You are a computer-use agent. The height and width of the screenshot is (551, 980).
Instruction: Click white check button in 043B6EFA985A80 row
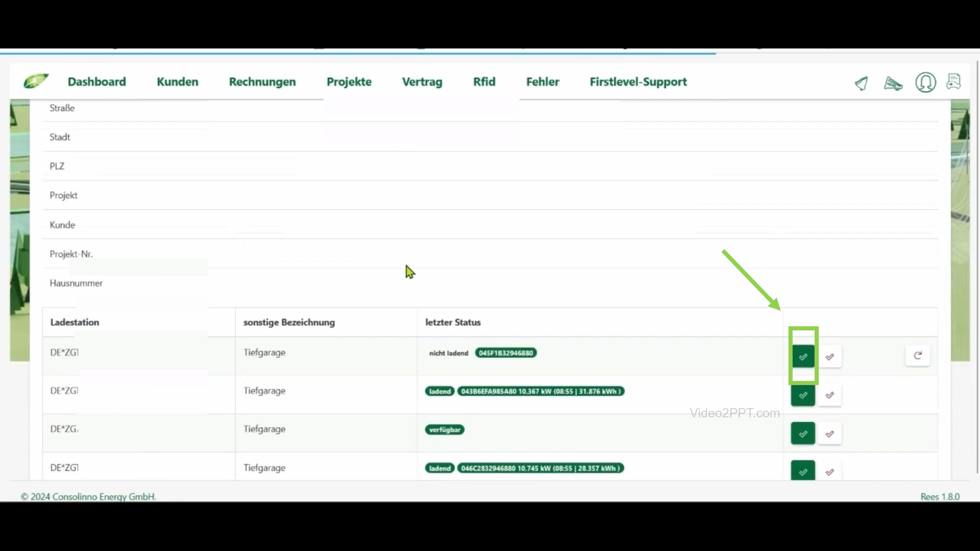point(830,395)
